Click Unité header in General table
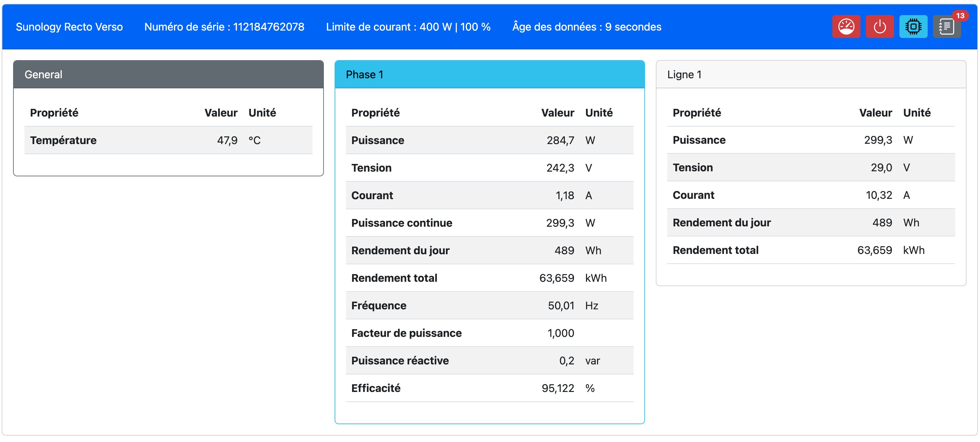The image size is (980, 442). pyautogui.click(x=262, y=113)
